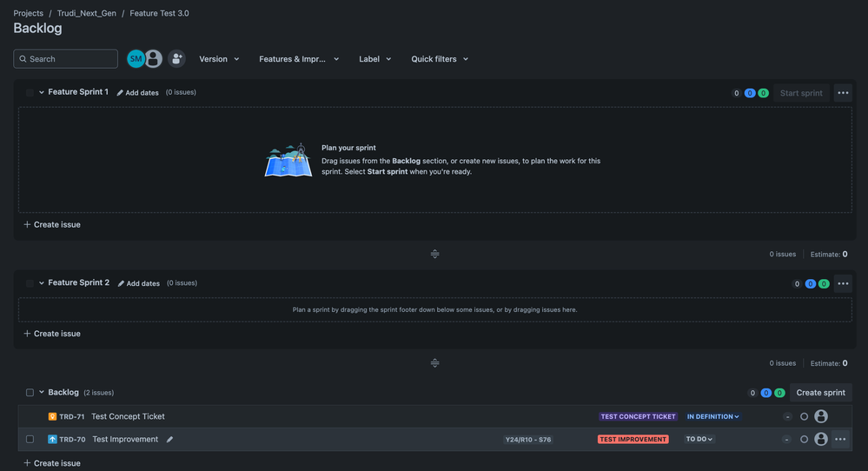Screen dimensions: 868x471
Task: Add dates to Feature Sprint 2
Action: tap(138, 283)
